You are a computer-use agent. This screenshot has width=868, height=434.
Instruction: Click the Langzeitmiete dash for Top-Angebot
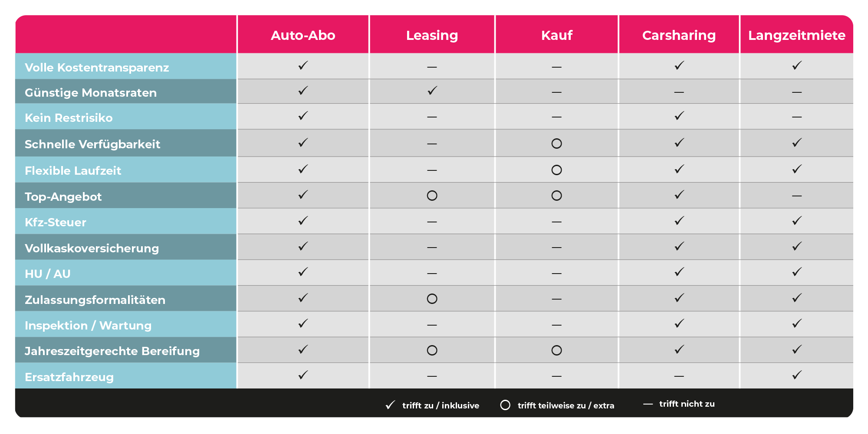pyautogui.click(x=797, y=196)
